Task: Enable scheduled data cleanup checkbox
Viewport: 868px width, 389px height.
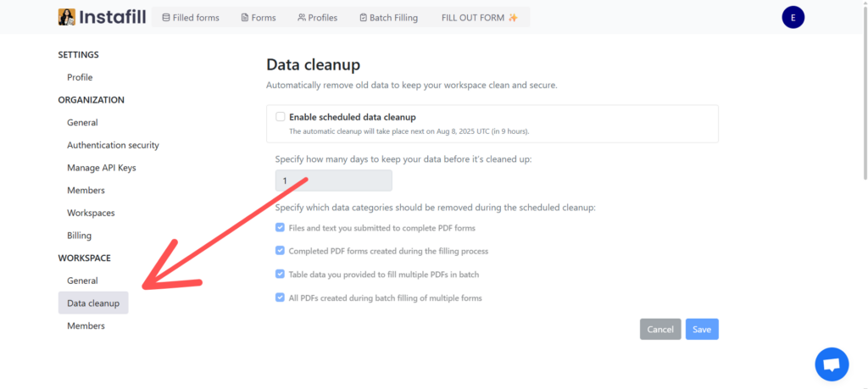Action: [x=281, y=117]
